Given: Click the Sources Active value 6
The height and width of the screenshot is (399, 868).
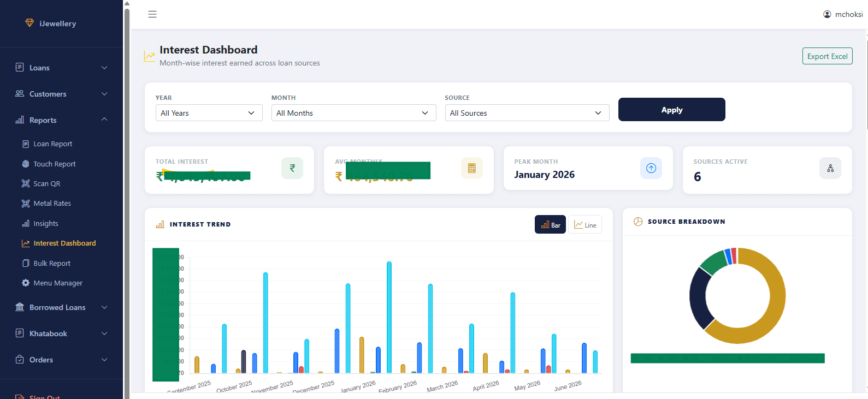Looking at the screenshot, I should 698,177.
